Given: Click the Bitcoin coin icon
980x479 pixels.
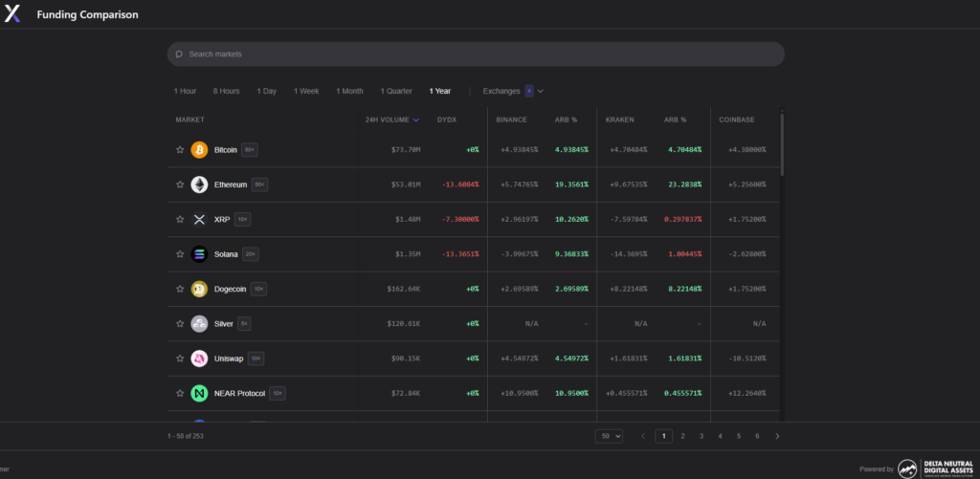Looking at the screenshot, I should coord(199,150).
